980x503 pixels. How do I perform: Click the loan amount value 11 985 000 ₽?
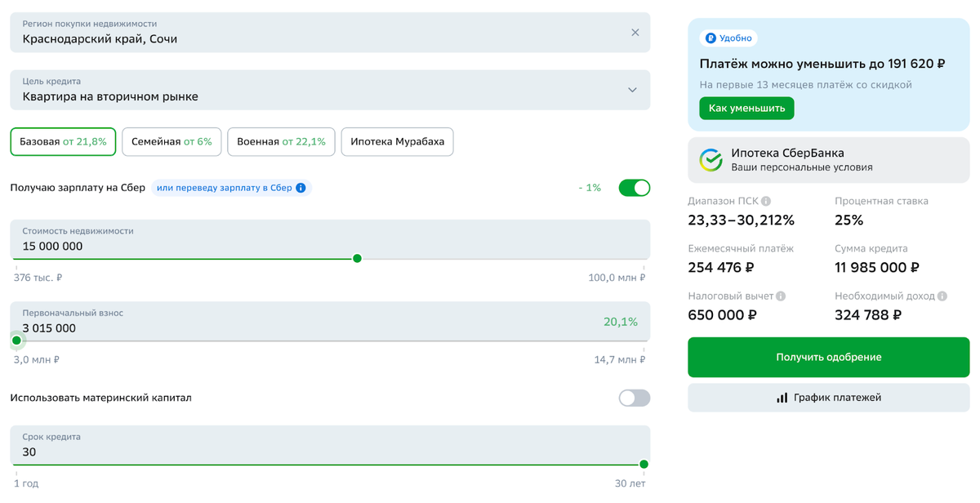[877, 267]
